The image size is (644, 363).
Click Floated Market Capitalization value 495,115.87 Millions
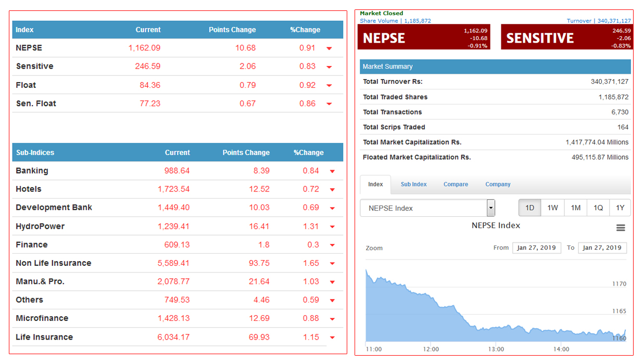[600, 157]
